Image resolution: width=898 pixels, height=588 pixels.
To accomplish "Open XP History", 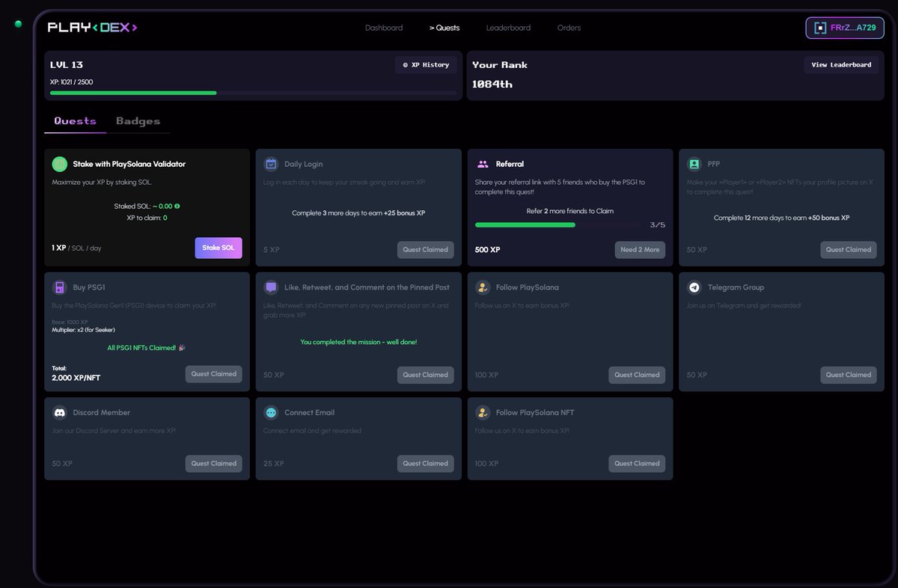I will [426, 64].
